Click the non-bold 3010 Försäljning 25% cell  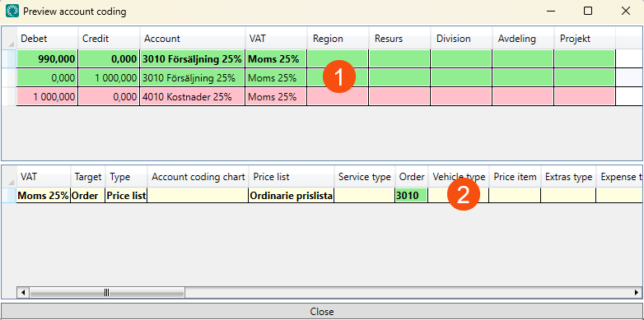(x=193, y=78)
